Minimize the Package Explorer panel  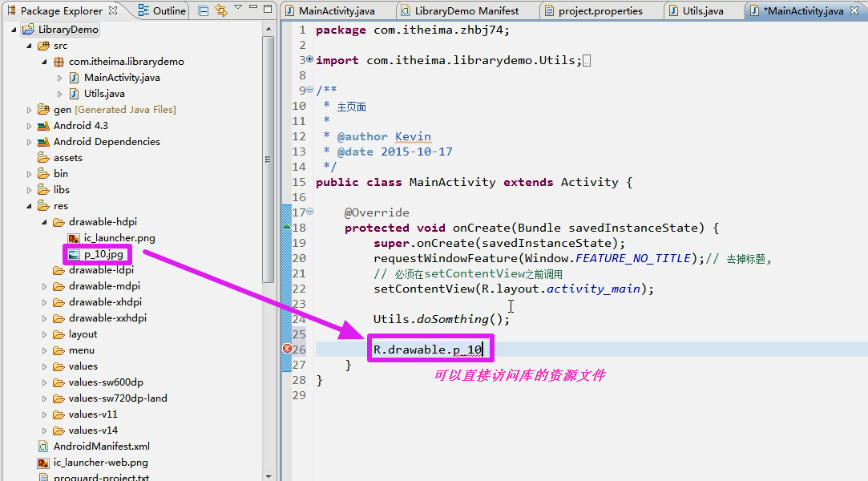pyautogui.click(x=253, y=7)
